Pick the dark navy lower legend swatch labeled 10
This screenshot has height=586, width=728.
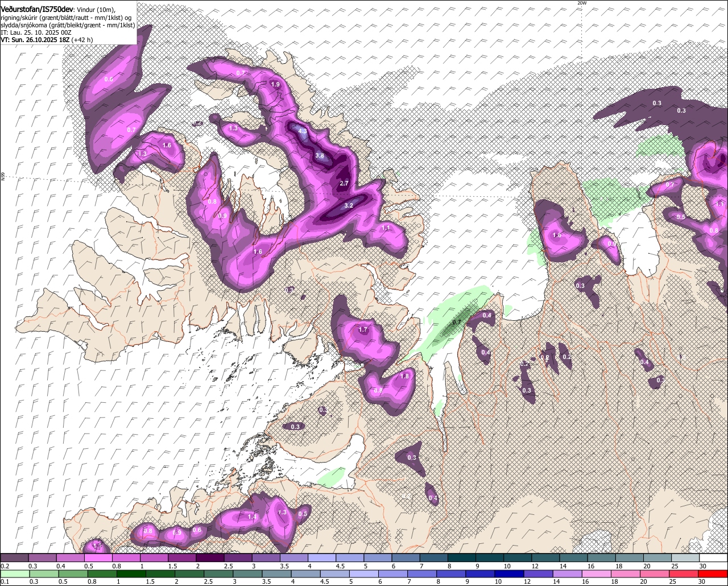[508, 574]
